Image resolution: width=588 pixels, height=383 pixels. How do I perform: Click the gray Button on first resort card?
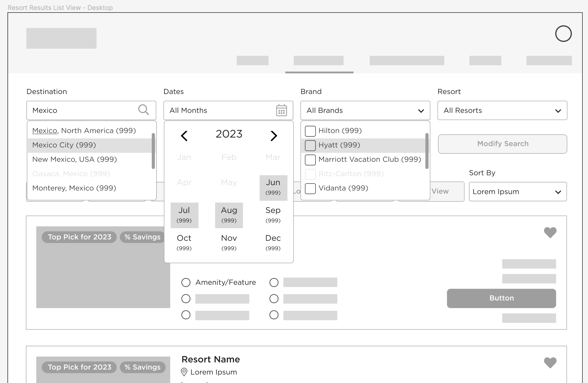tap(501, 298)
